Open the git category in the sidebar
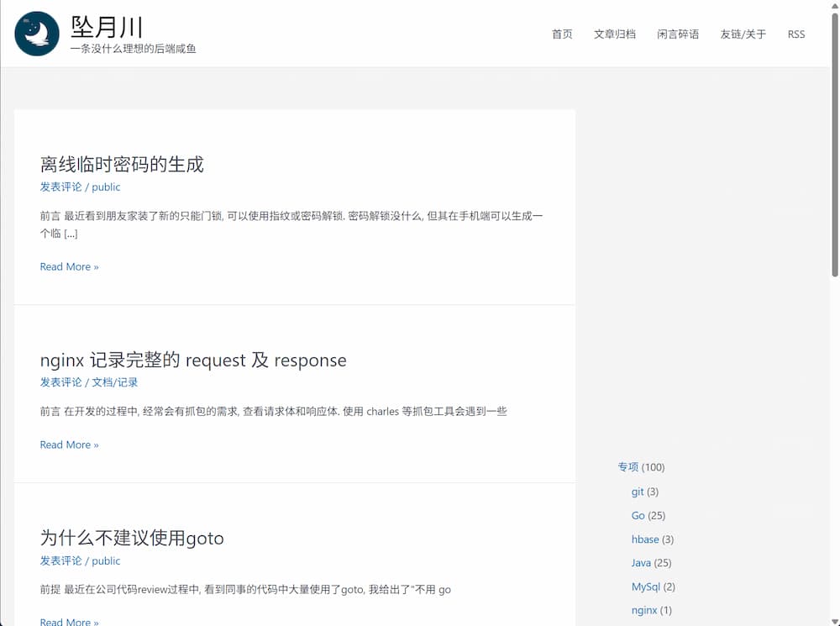 tap(638, 492)
